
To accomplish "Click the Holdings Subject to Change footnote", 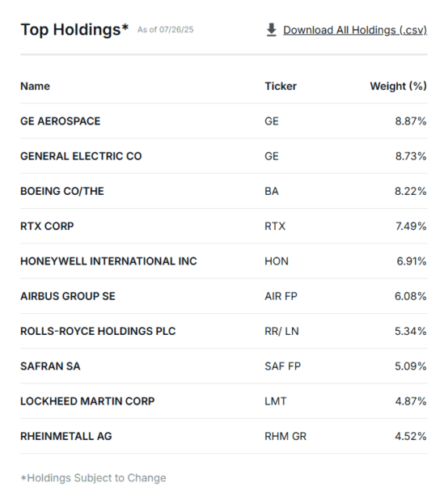I will tap(93, 478).
